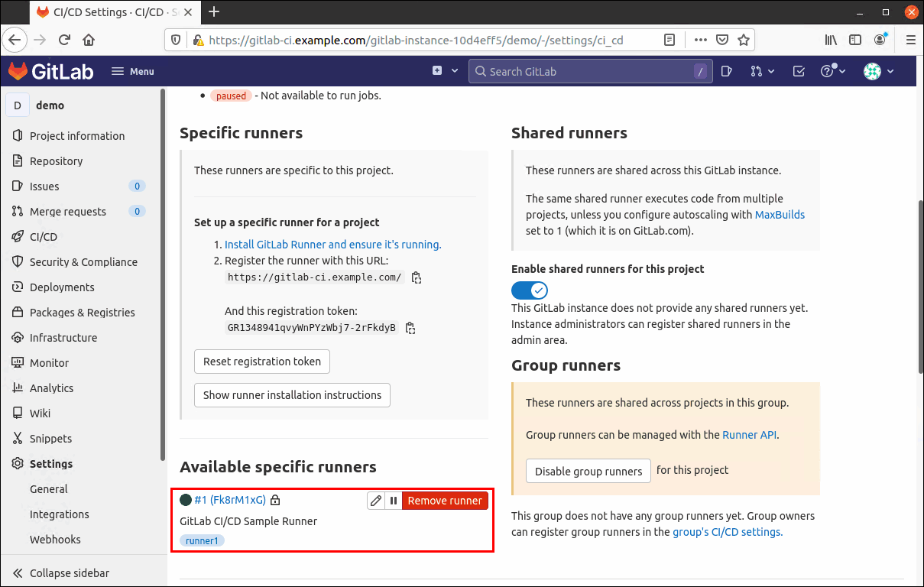The image size is (924, 587).
Task: Click browser Back arrow button
Action: [x=16, y=40]
